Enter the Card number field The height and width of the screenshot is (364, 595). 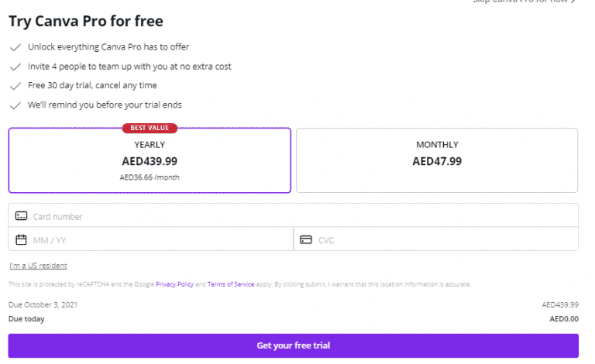[302, 216]
